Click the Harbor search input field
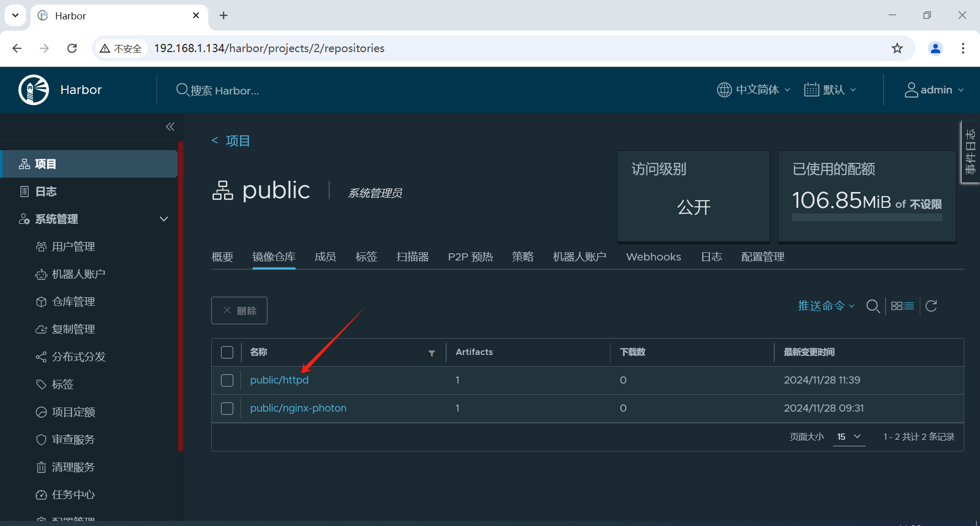980x526 pixels. coord(225,90)
